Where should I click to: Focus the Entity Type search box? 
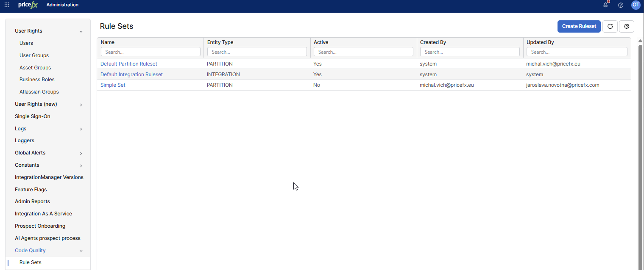(257, 52)
